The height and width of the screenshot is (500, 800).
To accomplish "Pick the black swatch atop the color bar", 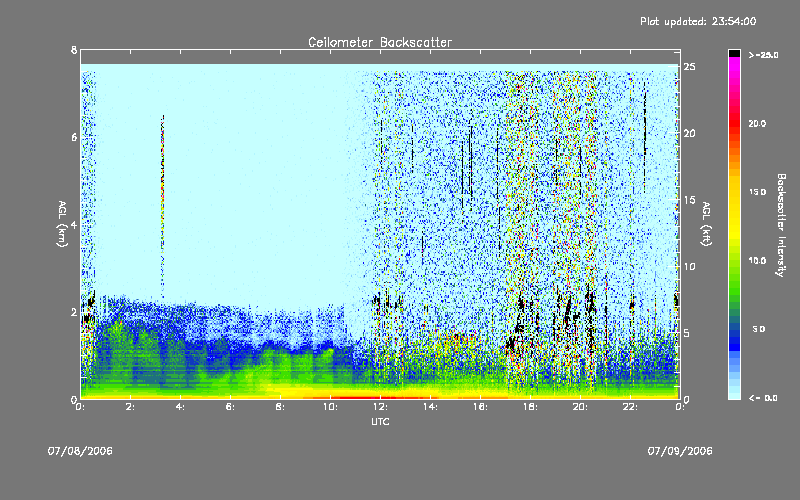I will coord(734,53).
